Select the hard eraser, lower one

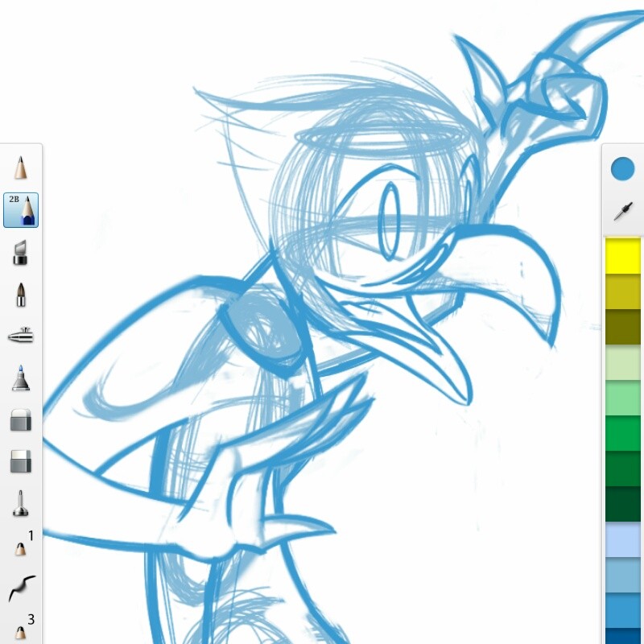(x=21, y=461)
